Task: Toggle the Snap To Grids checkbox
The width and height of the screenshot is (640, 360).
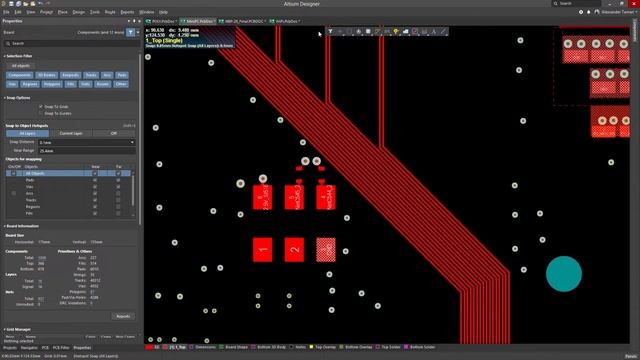Action: (x=41, y=107)
